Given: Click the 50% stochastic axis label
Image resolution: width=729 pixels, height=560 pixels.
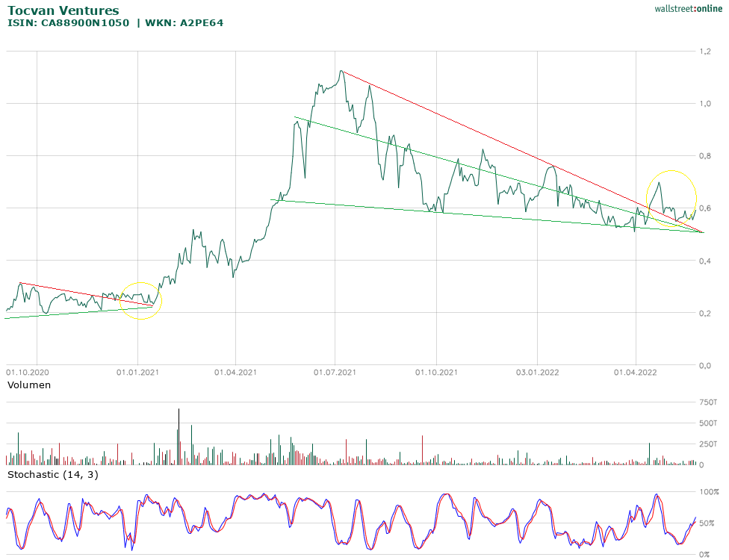Looking at the screenshot, I should pos(707,523).
